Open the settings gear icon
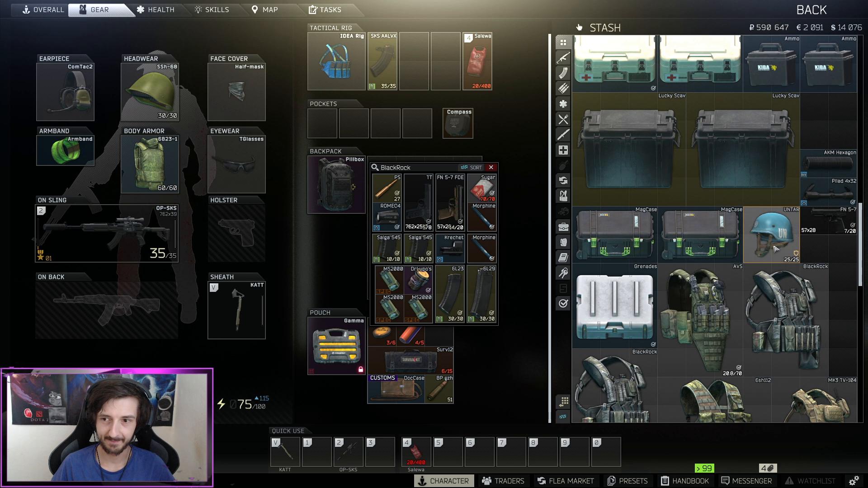The image size is (868, 488). [x=854, y=481]
